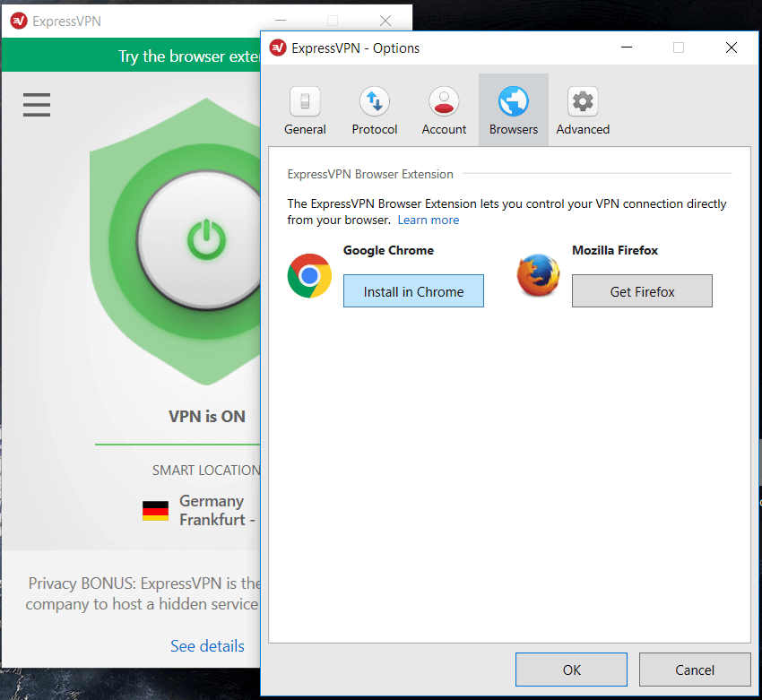Close the main ExpressVPN window
The image size is (762, 700).
click(385, 21)
